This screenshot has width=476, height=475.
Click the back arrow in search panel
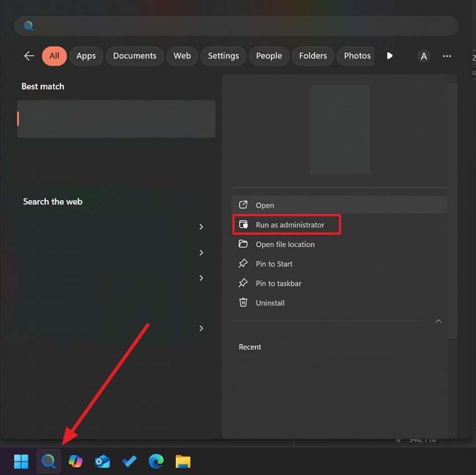pyautogui.click(x=29, y=56)
